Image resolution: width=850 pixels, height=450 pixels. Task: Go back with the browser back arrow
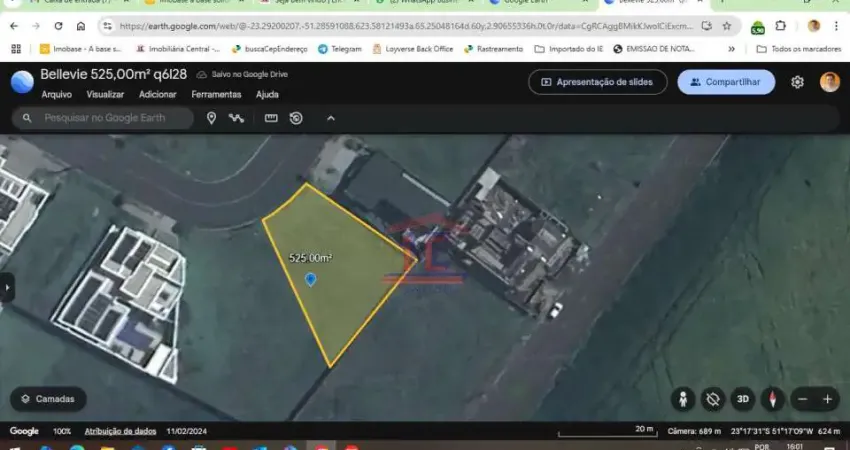tap(14, 26)
